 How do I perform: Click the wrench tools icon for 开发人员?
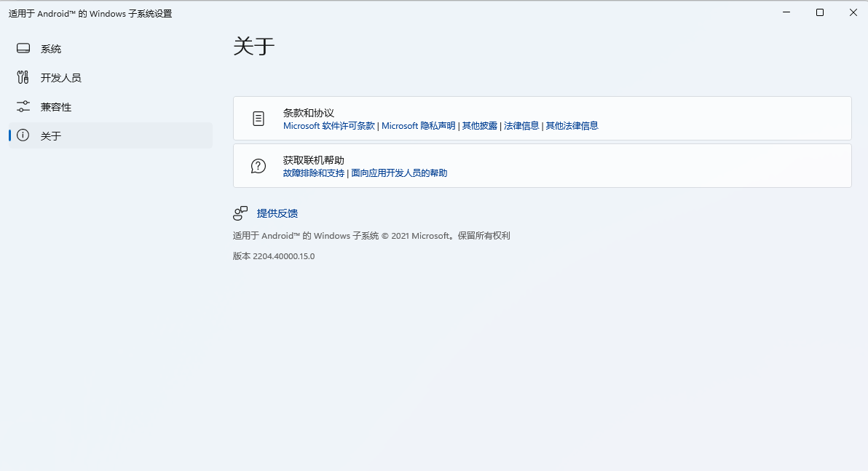23,78
